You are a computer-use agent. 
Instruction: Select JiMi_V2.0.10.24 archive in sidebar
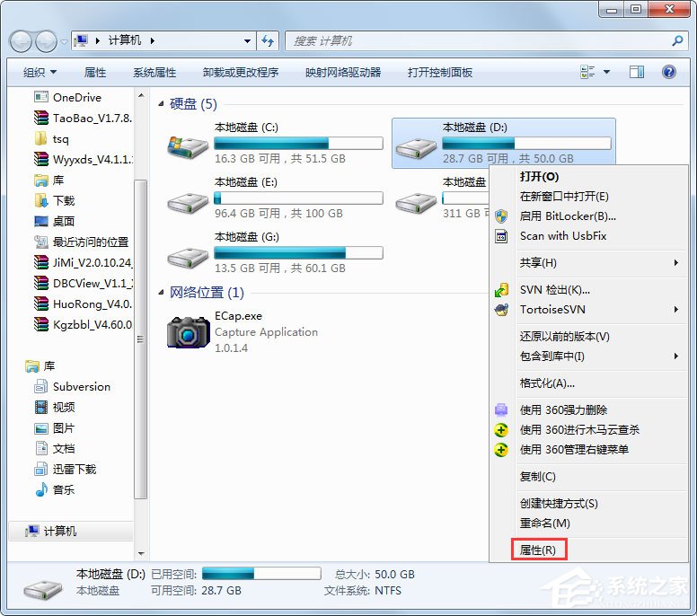pos(84,262)
